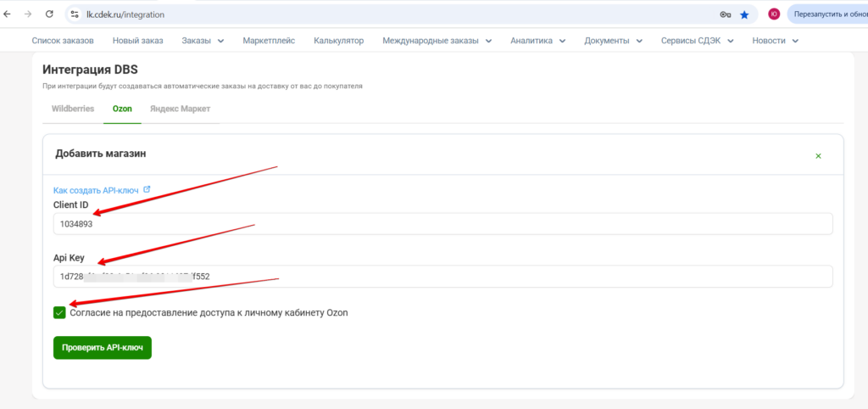The image size is (868, 409).
Task: Click the browser back arrow
Action: [x=8, y=14]
